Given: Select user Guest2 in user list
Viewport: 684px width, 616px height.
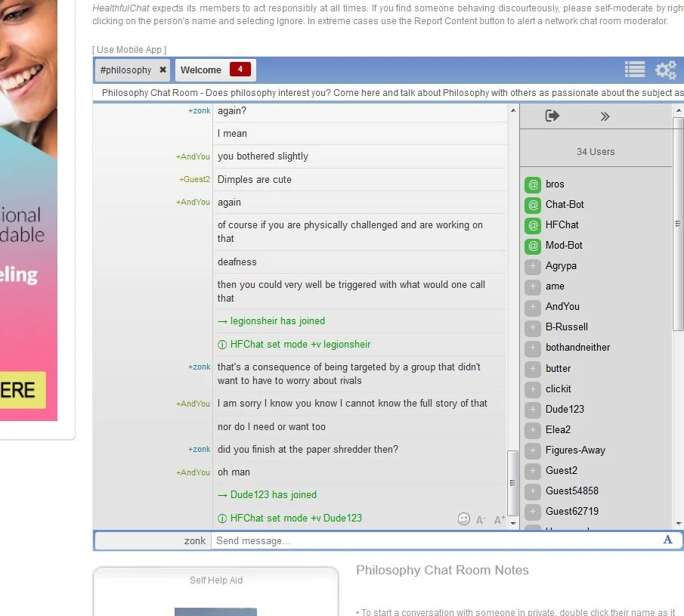Looking at the screenshot, I should tap(561, 471).
